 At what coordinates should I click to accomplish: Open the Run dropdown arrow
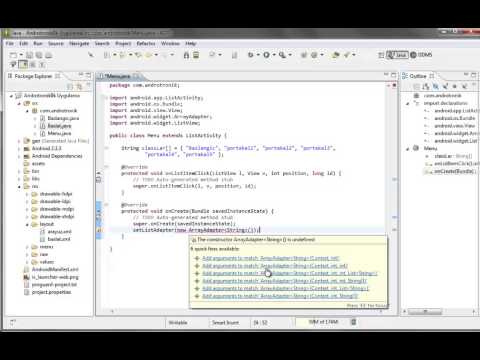pyautogui.click(x=274, y=55)
